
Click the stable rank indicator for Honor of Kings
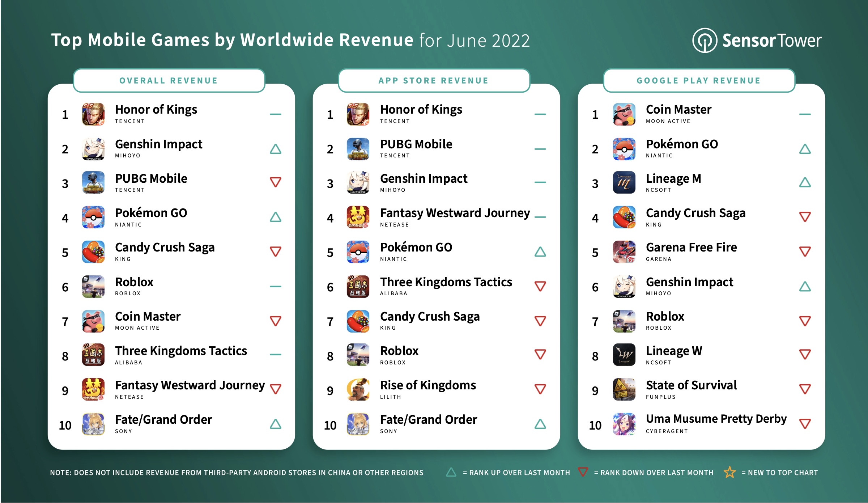(276, 114)
